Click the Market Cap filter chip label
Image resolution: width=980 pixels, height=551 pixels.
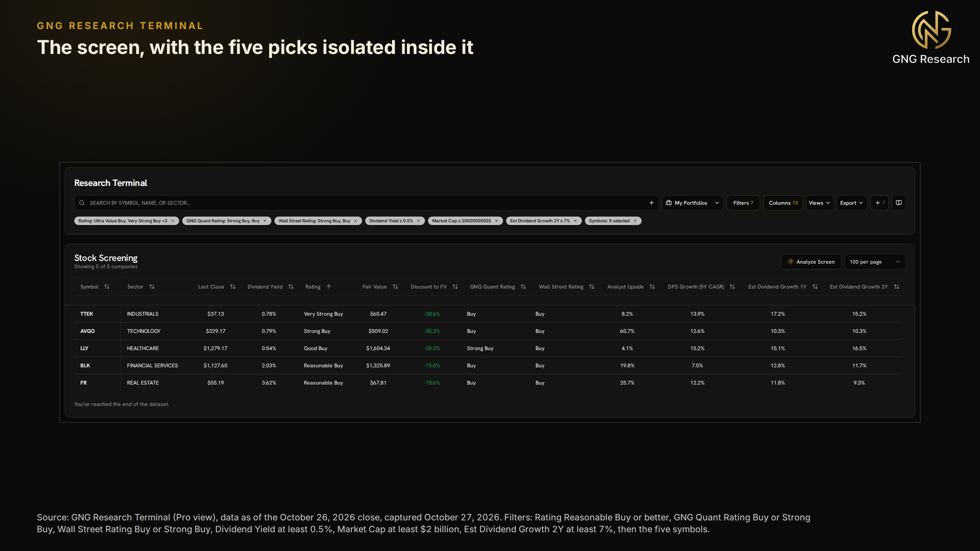click(461, 221)
